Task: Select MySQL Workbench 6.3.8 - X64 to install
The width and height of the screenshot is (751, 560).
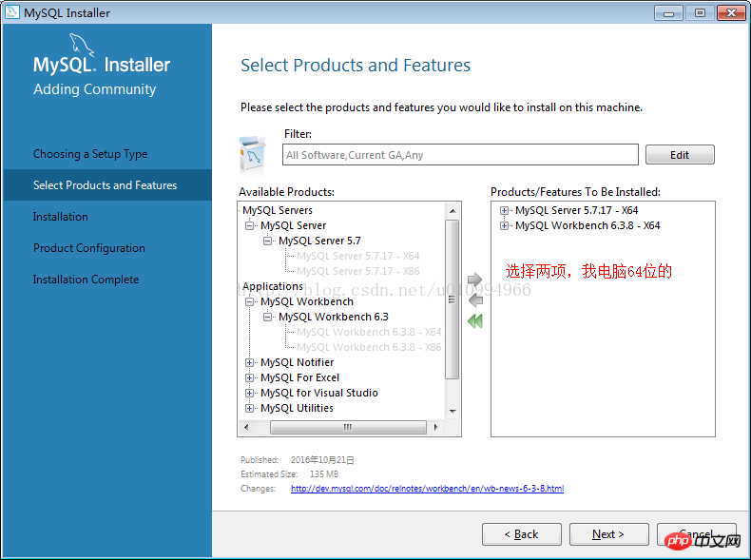Action: pyautogui.click(x=587, y=225)
